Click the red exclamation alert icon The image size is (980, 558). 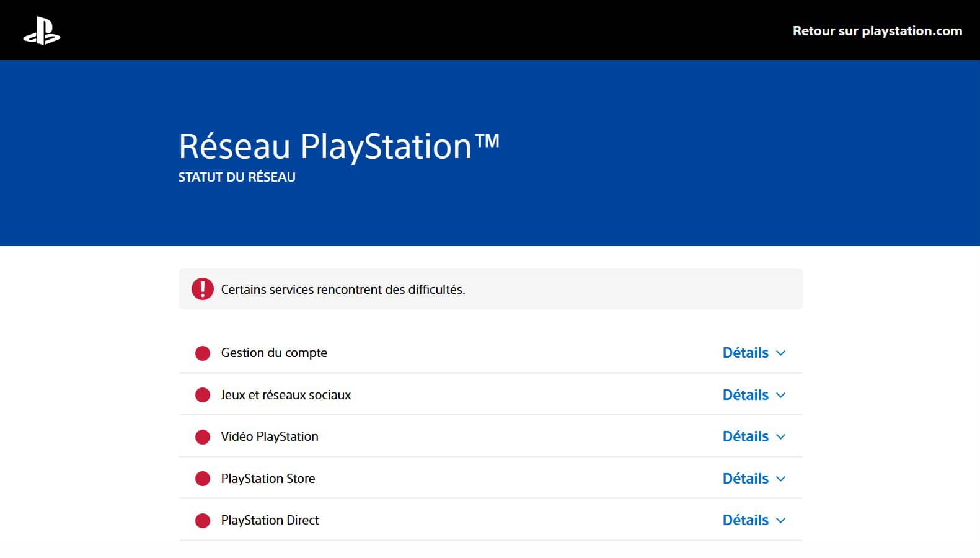click(x=203, y=289)
